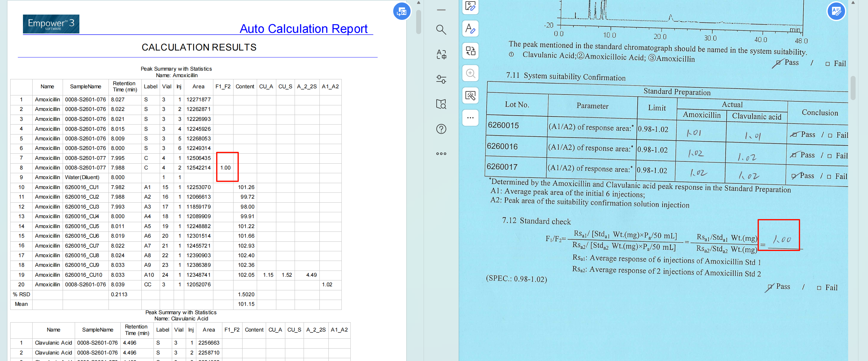
Task: Click the Pass checkbox in lot 6260017 row
Action: click(794, 176)
